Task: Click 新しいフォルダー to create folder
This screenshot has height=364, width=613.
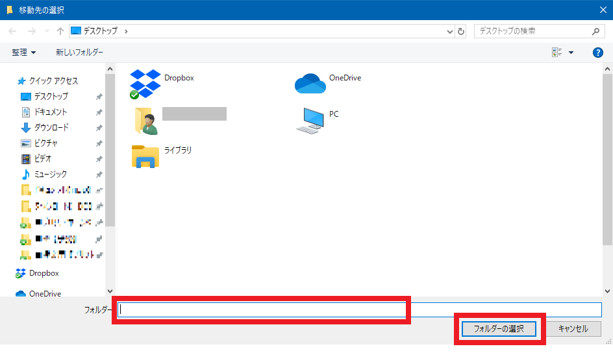Action: [x=79, y=53]
